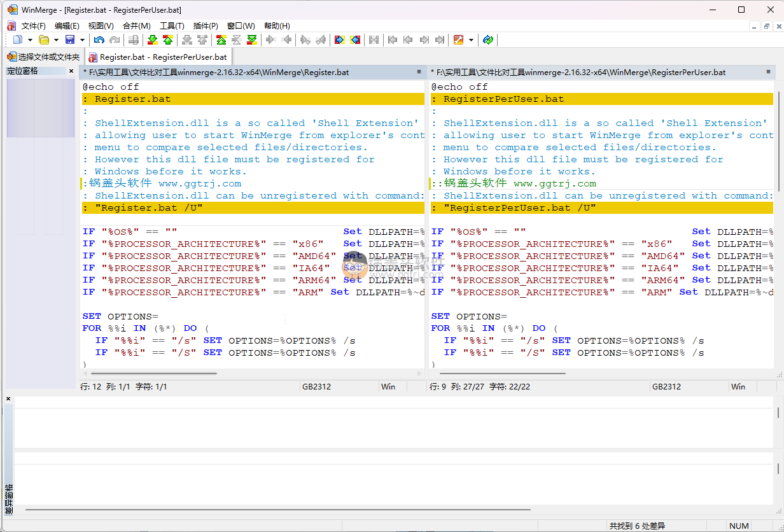Image resolution: width=784 pixels, height=532 pixels.
Task: Click Copy right and advance icon
Action: click(305, 39)
